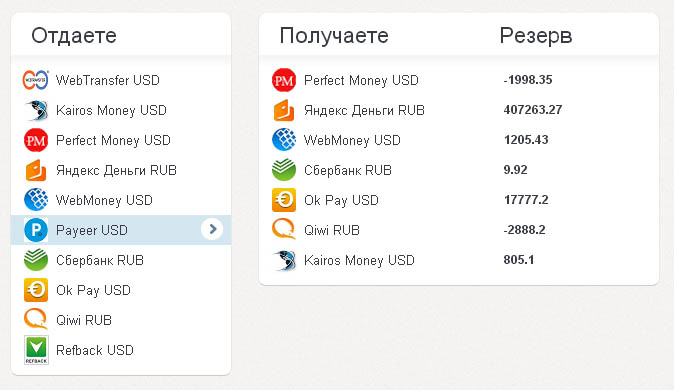Choose Яндекс Деньги RUB to receive
674x390 pixels.
[459, 110]
